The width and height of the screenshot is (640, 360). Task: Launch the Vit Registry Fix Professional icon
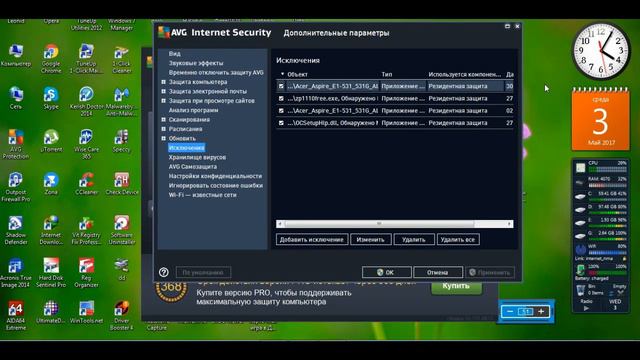[86, 230]
